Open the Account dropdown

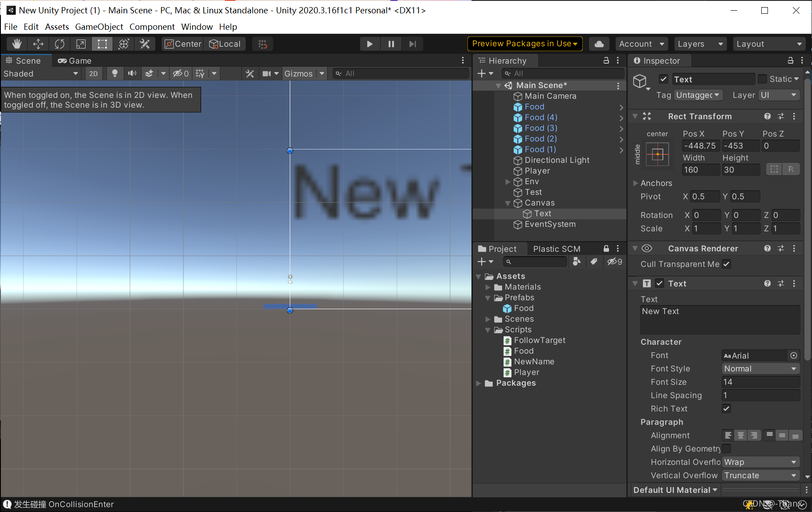tap(641, 44)
